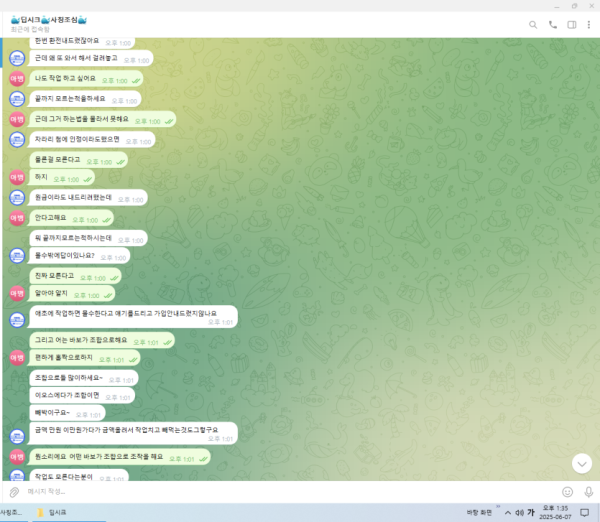Screen dimensions: 600x522
Task: Toggle the right side panel icon
Action: coord(572,25)
